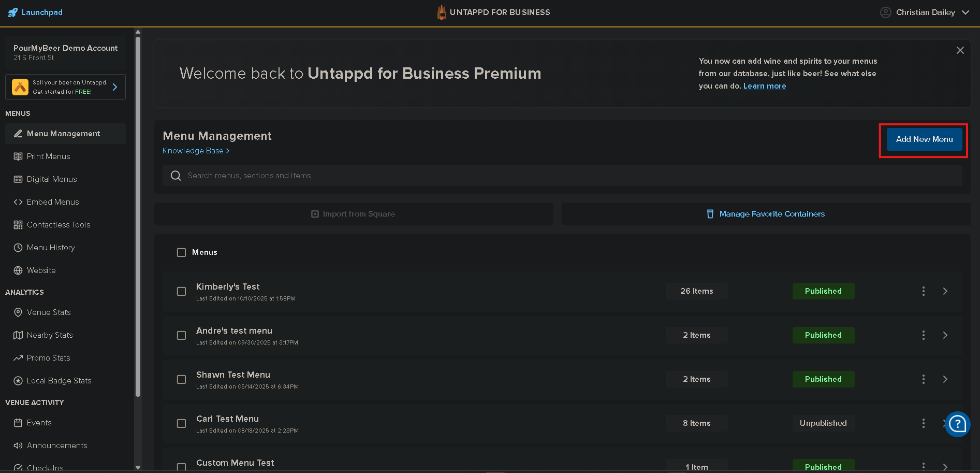Click the sidebar scroll-down arrow
The image size is (980, 473).
138,467
